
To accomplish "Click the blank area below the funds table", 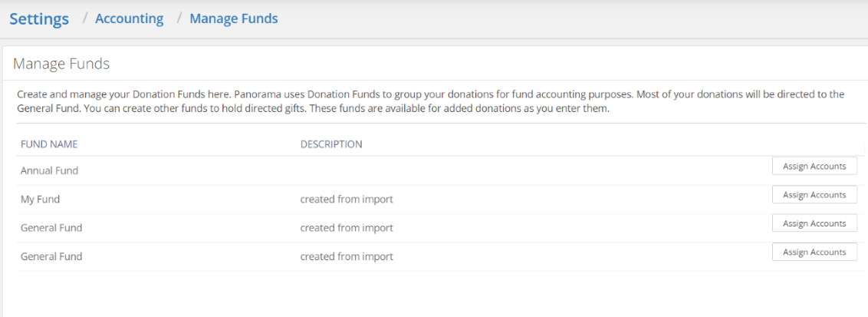I will pos(435,294).
